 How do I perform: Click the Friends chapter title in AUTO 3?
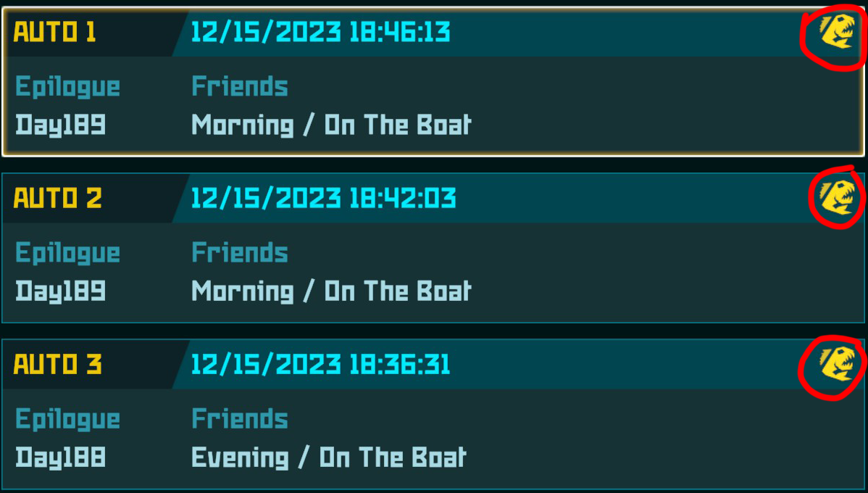[x=240, y=419]
